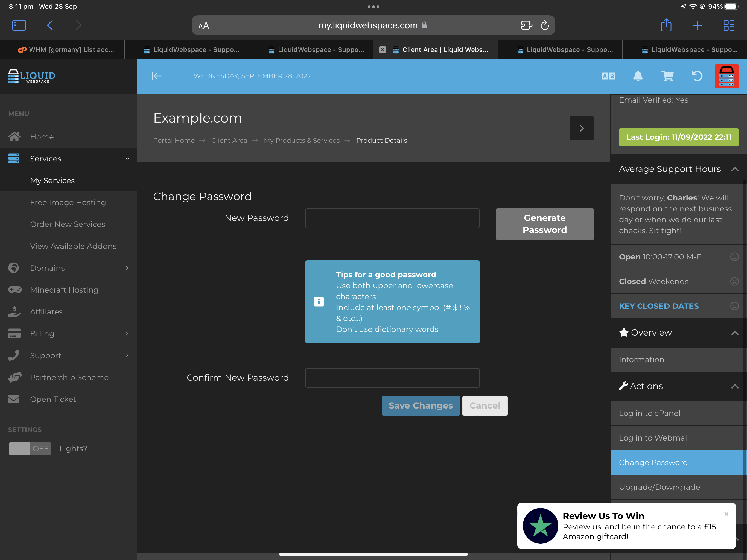This screenshot has width=747, height=560.
Task: Expand the Domains menu chevron
Action: tap(127, 268)
